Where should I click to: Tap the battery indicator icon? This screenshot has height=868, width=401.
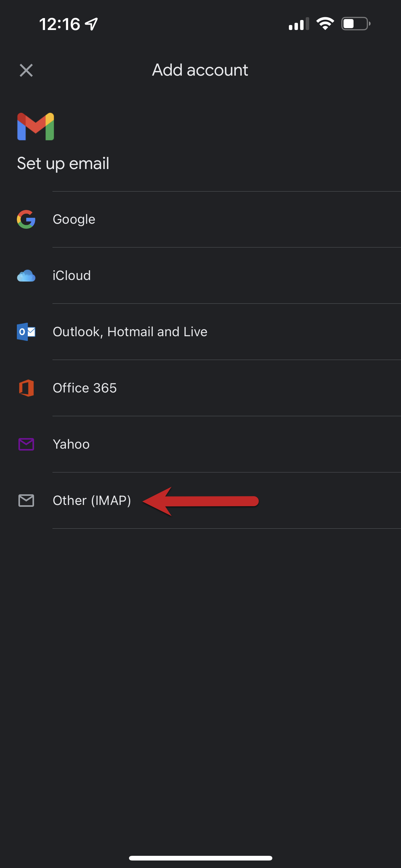coord(355,23)
